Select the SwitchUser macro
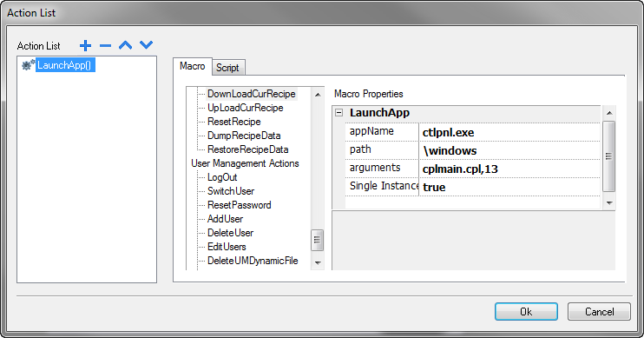The height and width of the screenshot is (338, 644). (231, 191)
